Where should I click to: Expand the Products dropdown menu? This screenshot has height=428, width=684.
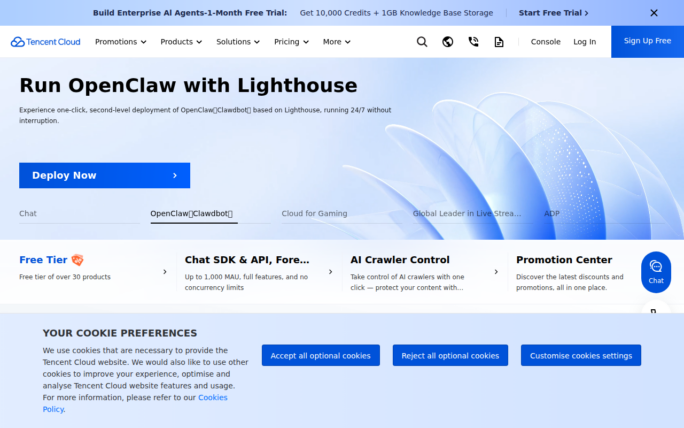pyautogui.click(x=181, y=42)
